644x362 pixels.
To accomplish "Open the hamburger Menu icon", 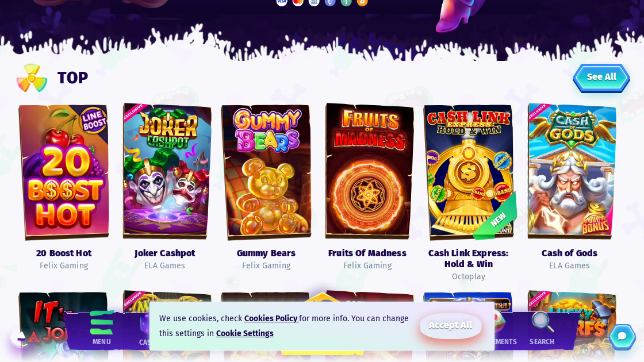I will [101, 322].
